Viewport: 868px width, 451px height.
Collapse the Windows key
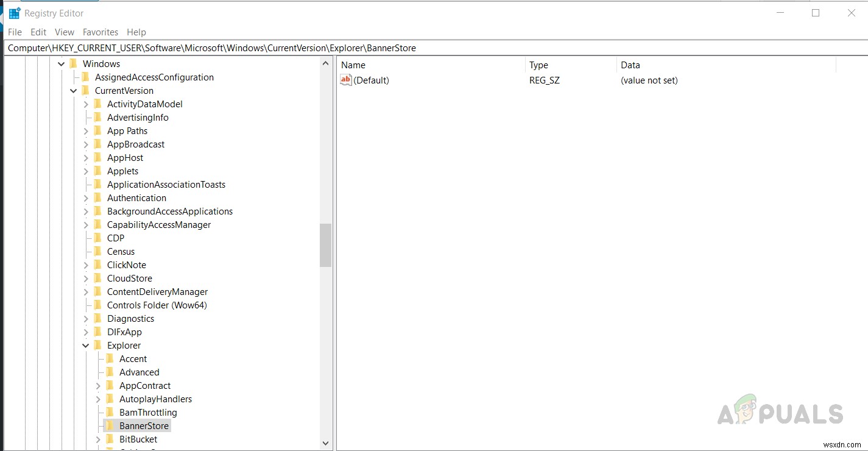click(61, 64)
